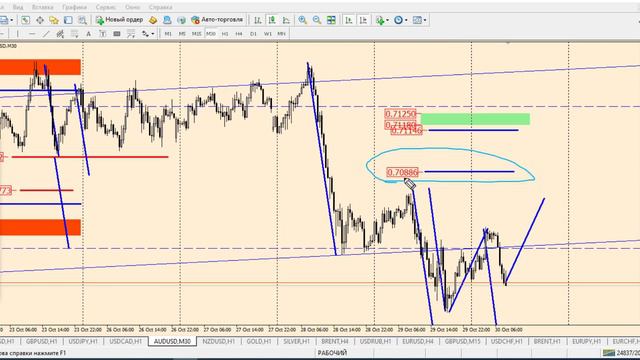Switch to the GOLD,H1 chart tab
This screenshot has height=360, width=640.
pyautogui.click(x=259, y=341)
